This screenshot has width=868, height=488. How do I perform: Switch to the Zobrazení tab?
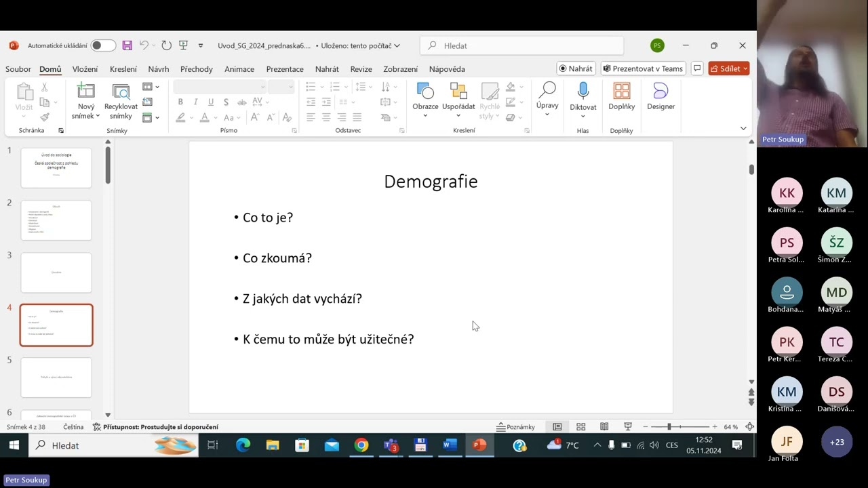(401, 69)
